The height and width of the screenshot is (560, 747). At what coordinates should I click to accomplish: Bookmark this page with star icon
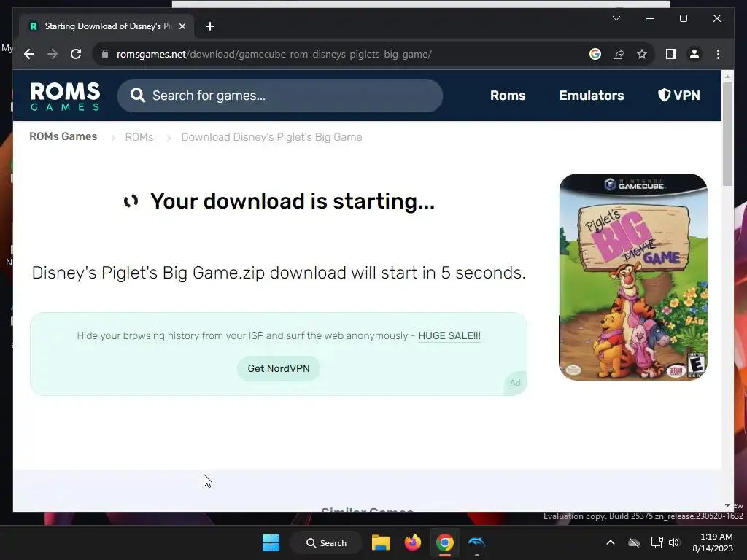point(642,54)
